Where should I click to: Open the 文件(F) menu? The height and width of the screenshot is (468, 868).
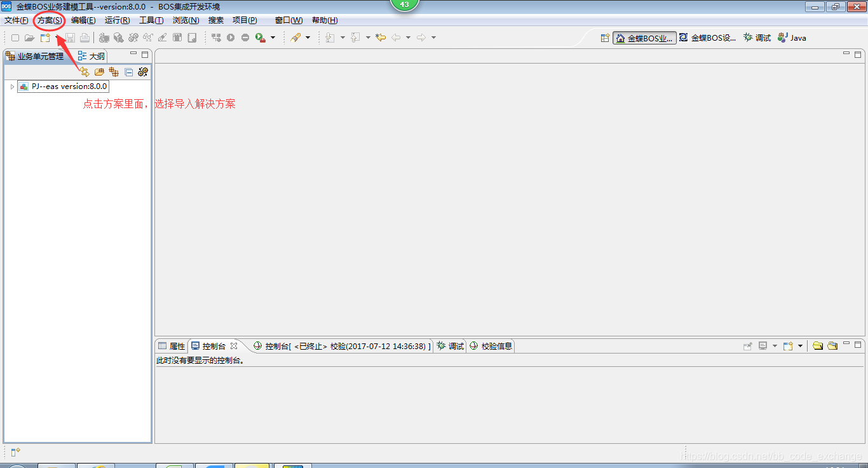pos(17,20)
